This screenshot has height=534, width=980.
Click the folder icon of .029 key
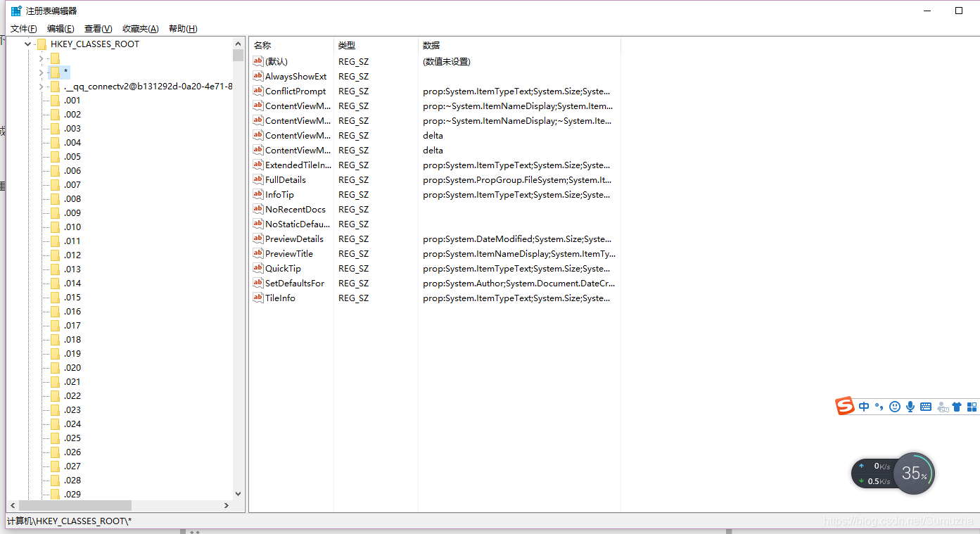click(55, 494)
